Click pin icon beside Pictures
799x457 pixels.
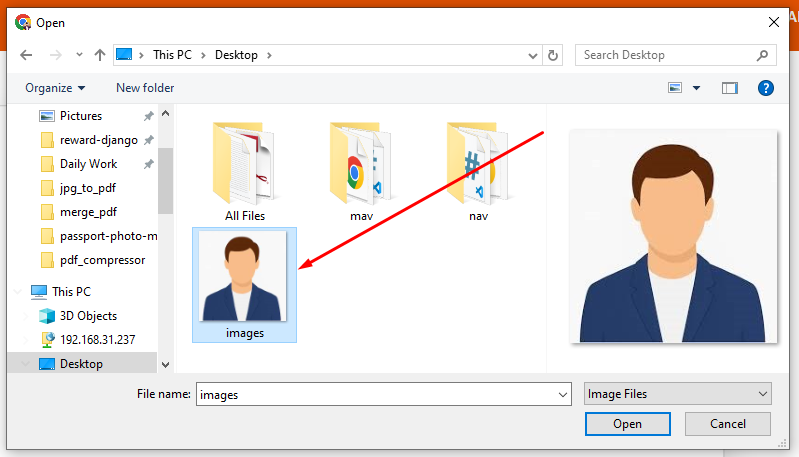(148, 116)
